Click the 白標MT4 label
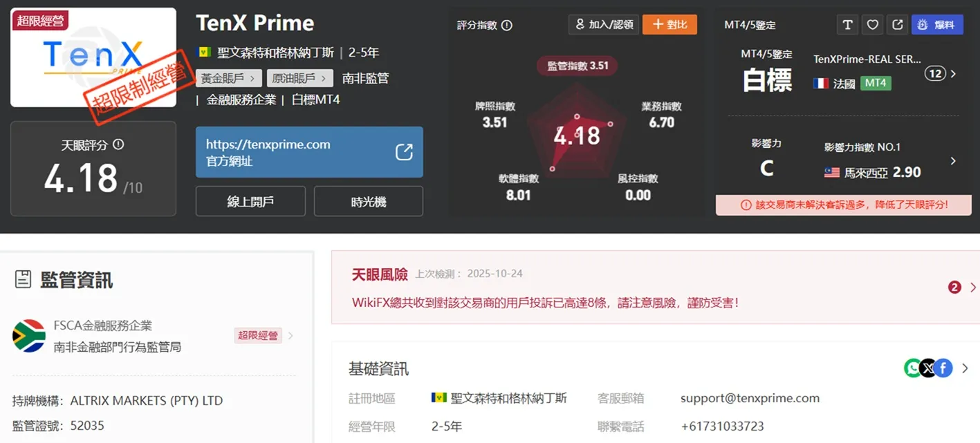The width and height of the screenshot is (980, 443). [315, 100]
